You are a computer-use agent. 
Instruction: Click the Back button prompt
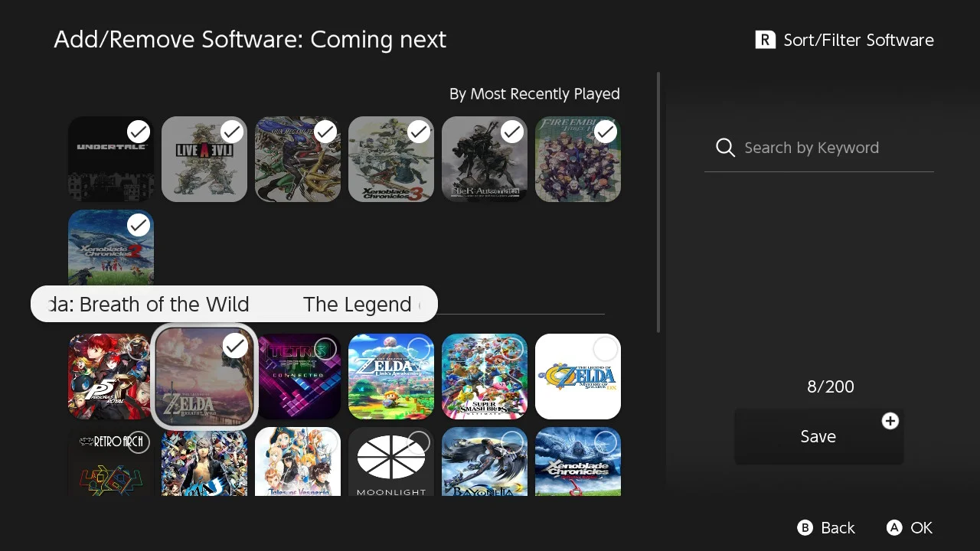[x=826, y=528]
